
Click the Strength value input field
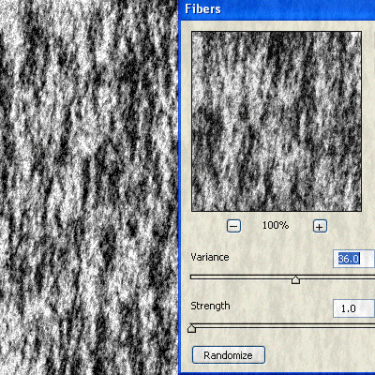point(354,308)
